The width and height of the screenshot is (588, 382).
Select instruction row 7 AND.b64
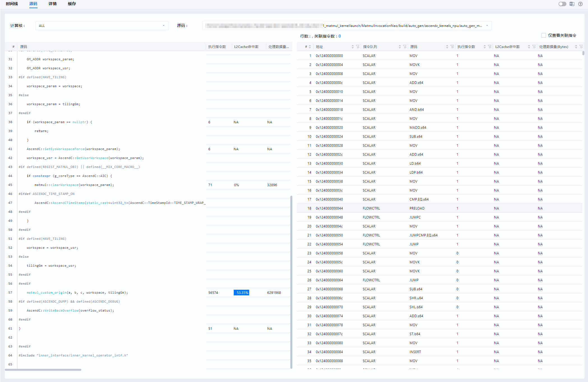point(439,109)
